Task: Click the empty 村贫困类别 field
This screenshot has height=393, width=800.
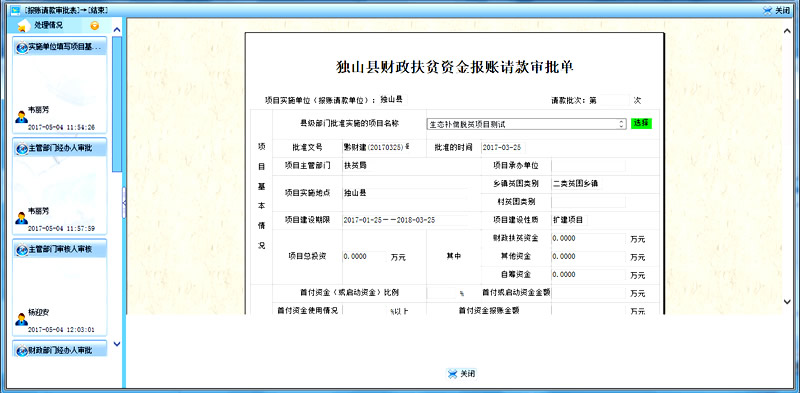Action: (x=588, y=202)
